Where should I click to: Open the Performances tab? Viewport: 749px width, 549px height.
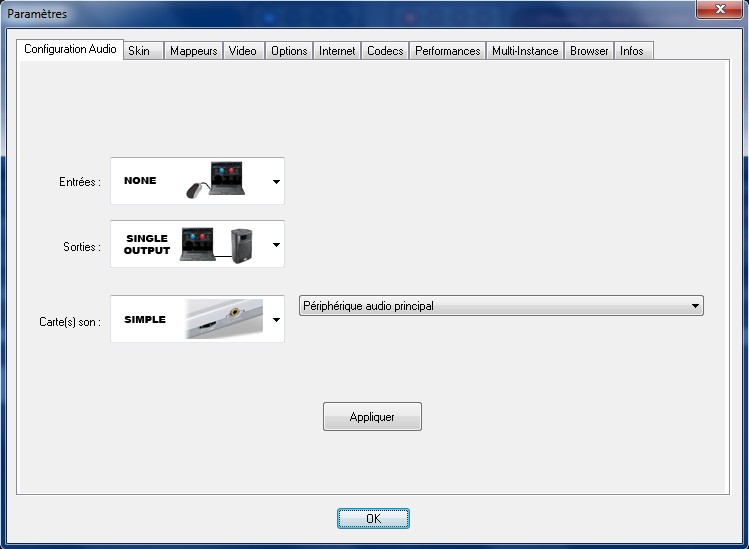click(448, 51)
